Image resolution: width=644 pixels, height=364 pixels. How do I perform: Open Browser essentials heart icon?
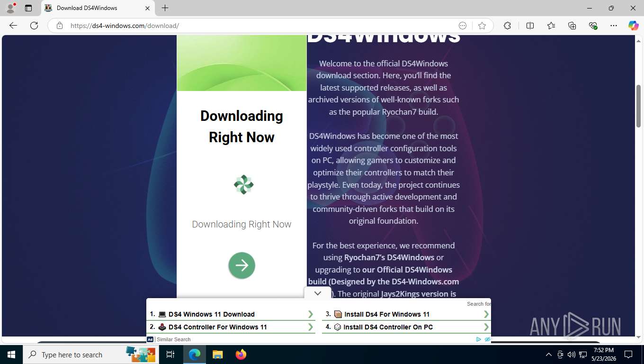tap(593, 26)
